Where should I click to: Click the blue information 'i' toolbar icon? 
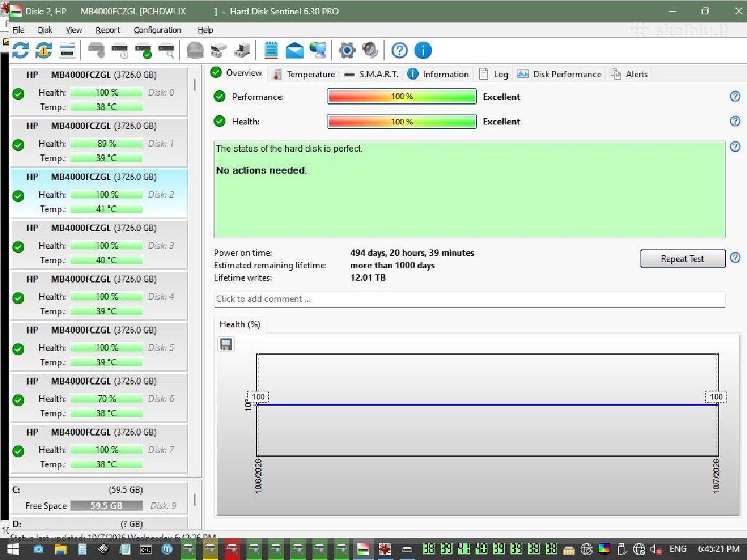pos(423,50)
